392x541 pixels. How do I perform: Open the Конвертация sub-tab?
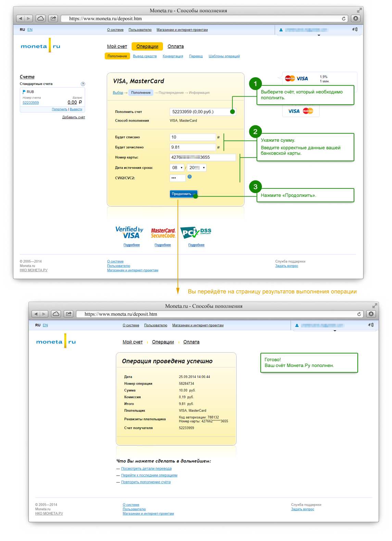[x=173, y=56]
